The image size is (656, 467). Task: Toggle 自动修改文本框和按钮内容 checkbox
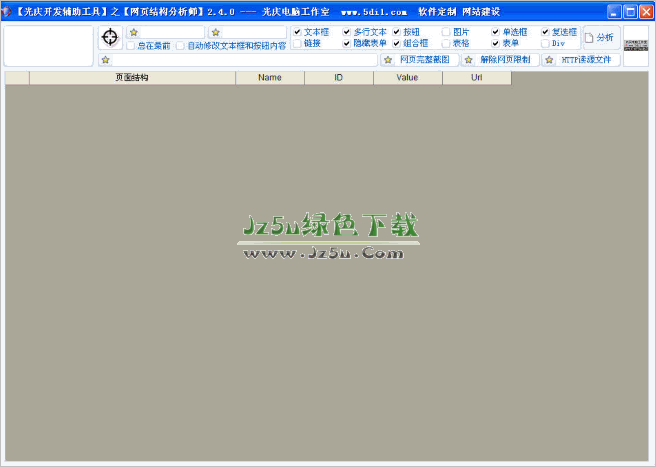(x=180, y=45)
